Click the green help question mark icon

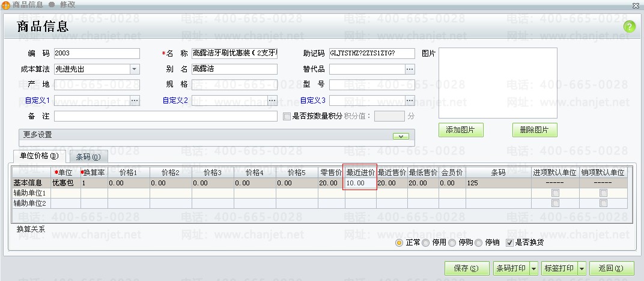[629, 26]
